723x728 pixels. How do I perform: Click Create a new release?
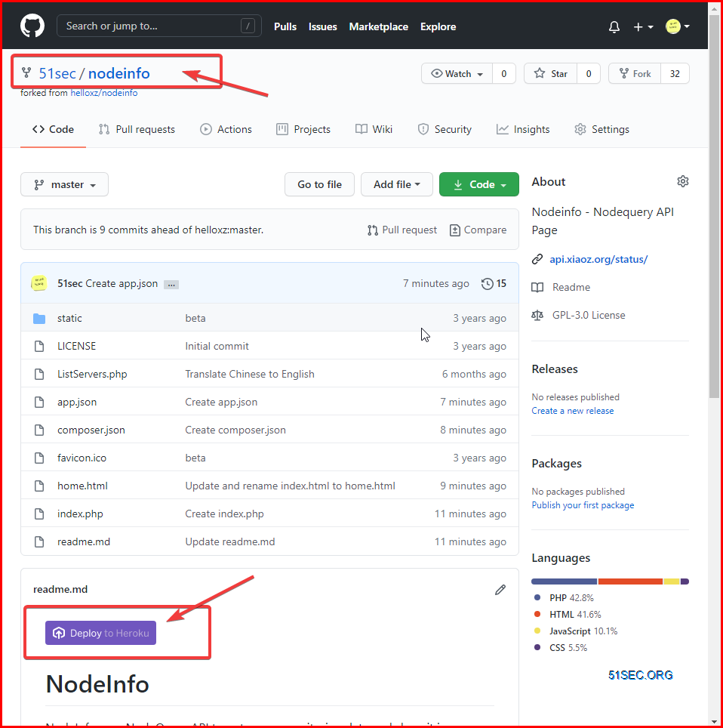[x=573, y=410]
